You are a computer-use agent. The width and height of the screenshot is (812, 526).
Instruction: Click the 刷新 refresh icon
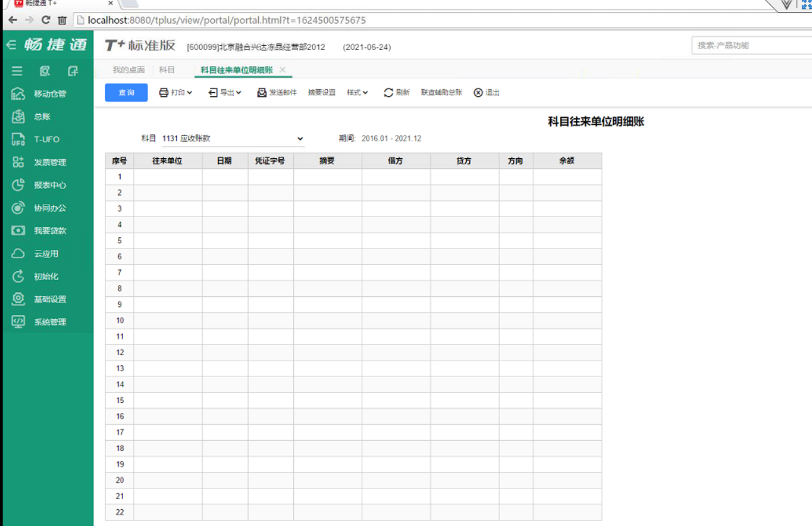389,92
